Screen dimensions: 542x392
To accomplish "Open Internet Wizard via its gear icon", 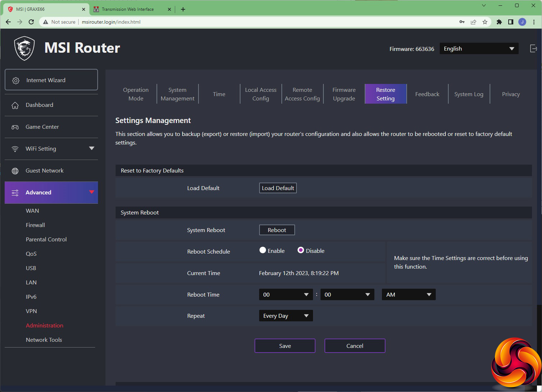I will point(16,80).
